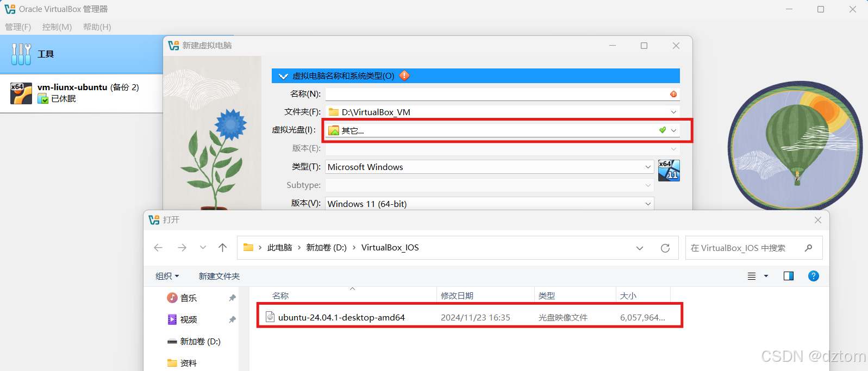Image resolution: width=868 pixels, height=371 pixels.
Task: Open the view options dropdown arrow
Action: 766,276
